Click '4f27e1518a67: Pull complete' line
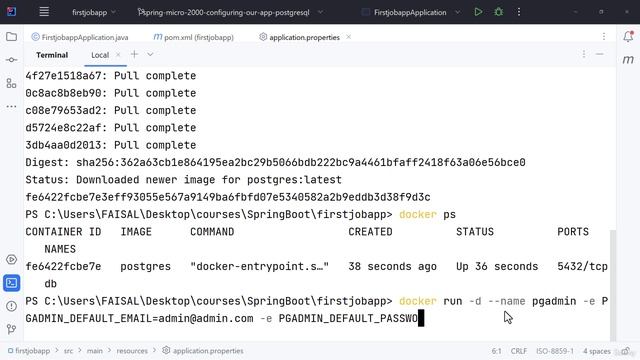The width and height of the screenshot is (640, 360). point(111,76)
